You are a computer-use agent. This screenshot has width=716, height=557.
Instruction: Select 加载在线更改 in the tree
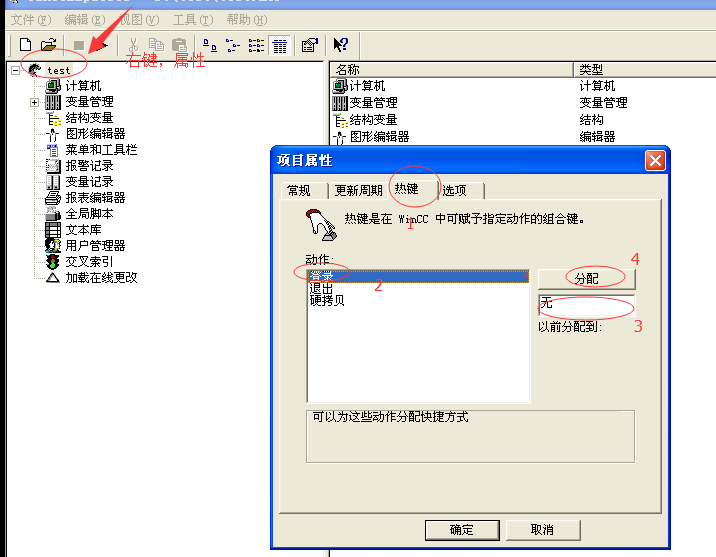101,278
